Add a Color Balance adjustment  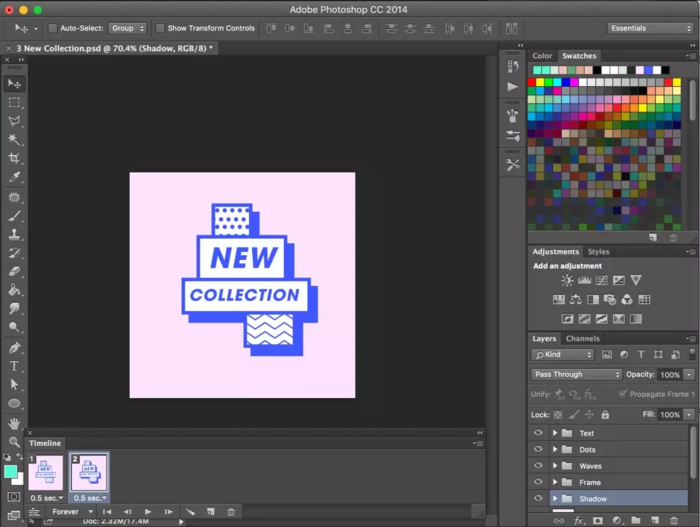[x=576, y=299]
